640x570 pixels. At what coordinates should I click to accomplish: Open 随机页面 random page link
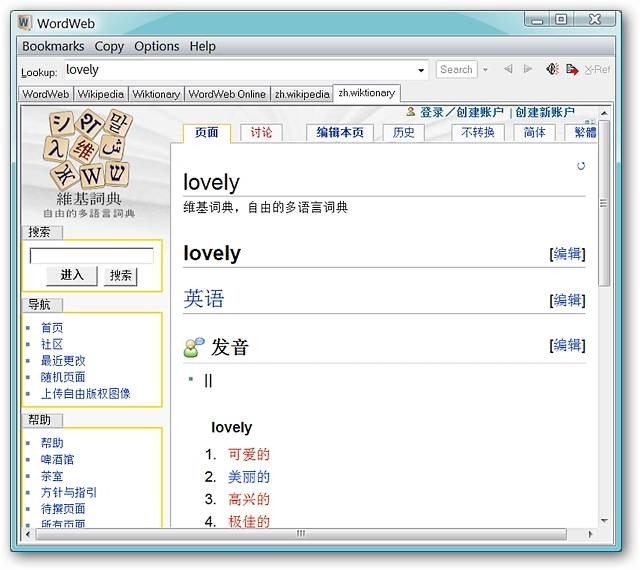point(63,377)
